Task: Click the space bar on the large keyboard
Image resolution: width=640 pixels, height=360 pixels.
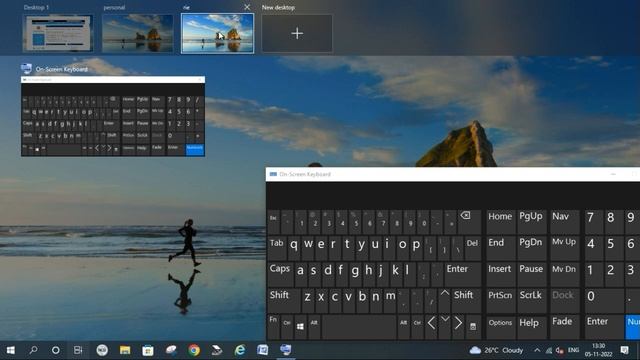Action: click(x=359, y=327)
